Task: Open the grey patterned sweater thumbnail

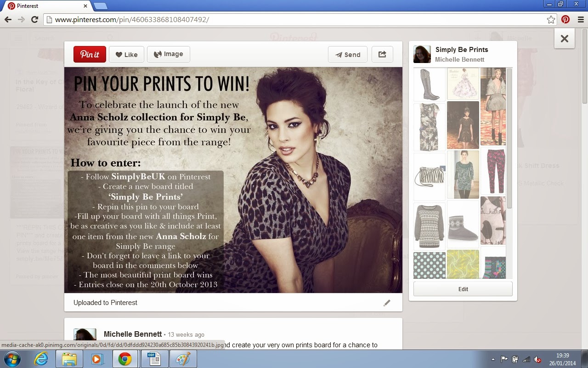Action: coord(430,226)
